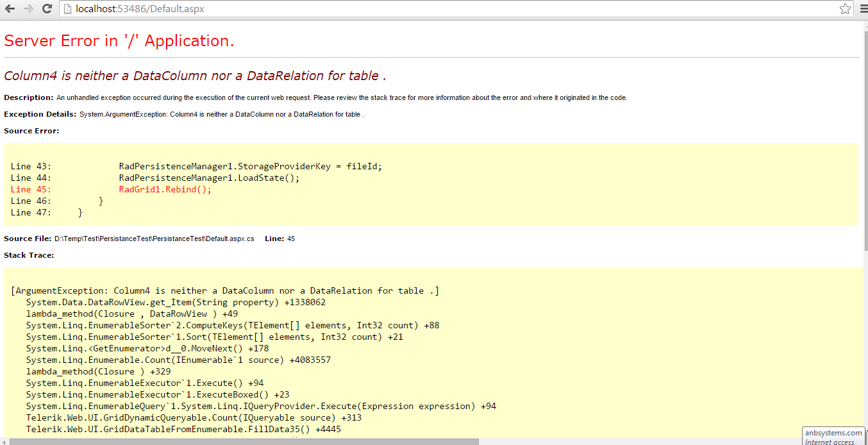This screenshot has width=868, height=445.
Task: Click the "Source Error:" label
Action: 31,131
